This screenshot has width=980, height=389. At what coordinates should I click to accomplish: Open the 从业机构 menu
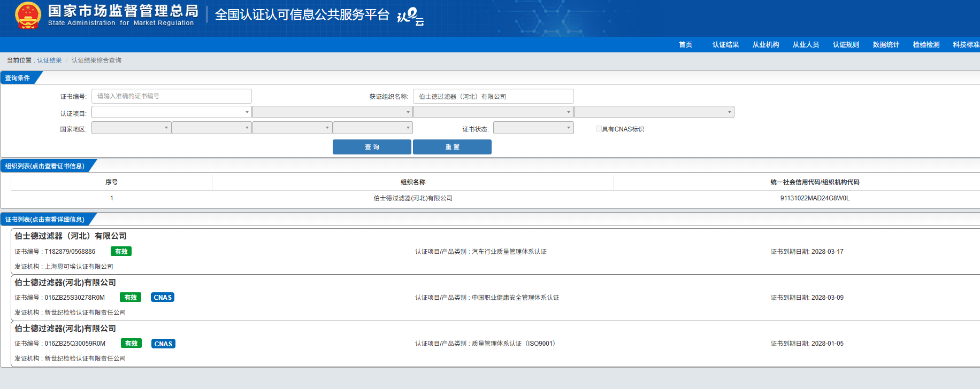tap(765, 45)
